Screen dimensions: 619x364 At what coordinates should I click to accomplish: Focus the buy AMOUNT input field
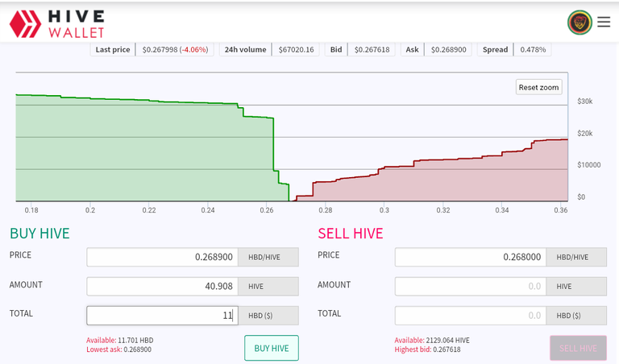tap(162, 286)
